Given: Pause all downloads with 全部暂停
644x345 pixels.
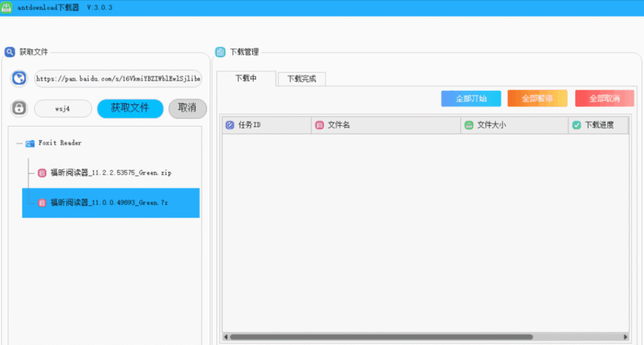Looking at the screenshot, I should [x=537, y=99].
